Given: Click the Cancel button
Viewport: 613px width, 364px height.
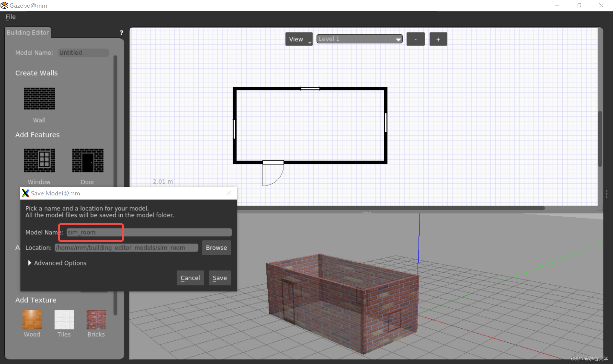Looking at the screenshot, I should pos(190,278).
